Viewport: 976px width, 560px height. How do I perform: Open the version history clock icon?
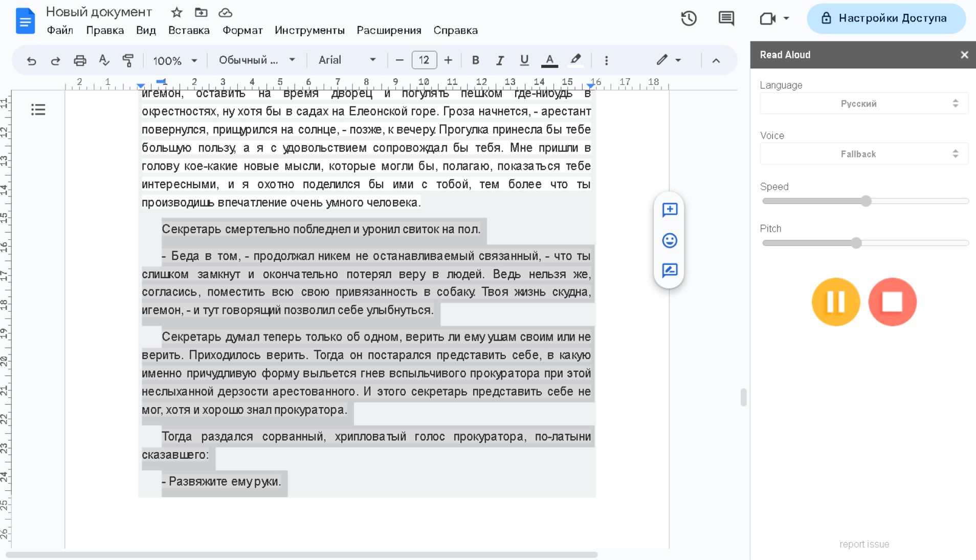point(689,19)
